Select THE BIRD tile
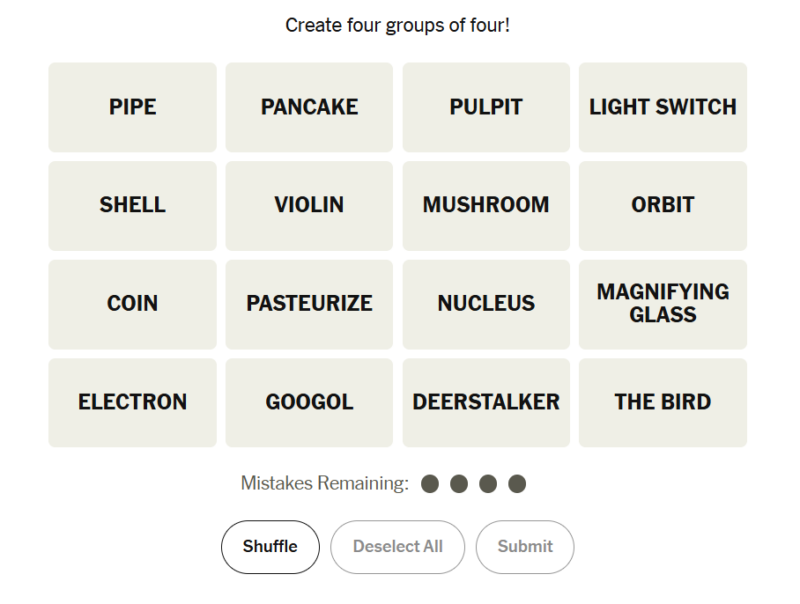The width and height of the screenshot is (800, 604). [662, 402]
